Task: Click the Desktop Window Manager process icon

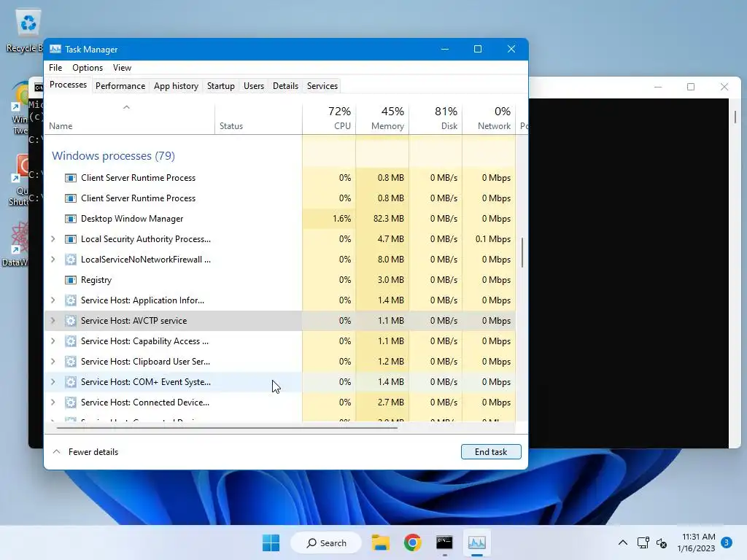Action: point(71,219)
